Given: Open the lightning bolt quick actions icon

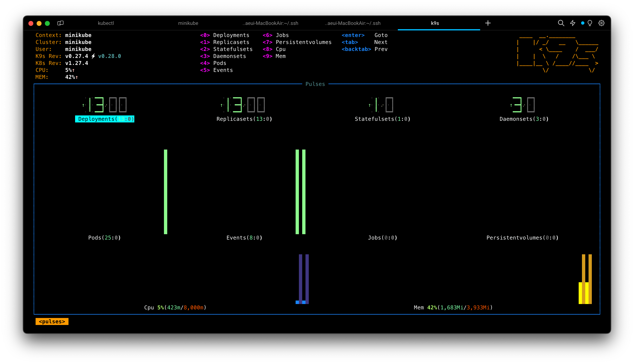Looking at the screenshot, I should (573, 23).
